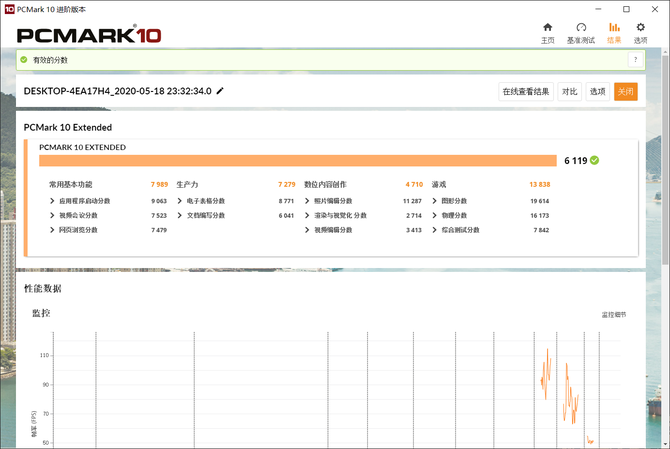
Task: Expand 照片编辑分数 row
Action: [x=307, y=201]
